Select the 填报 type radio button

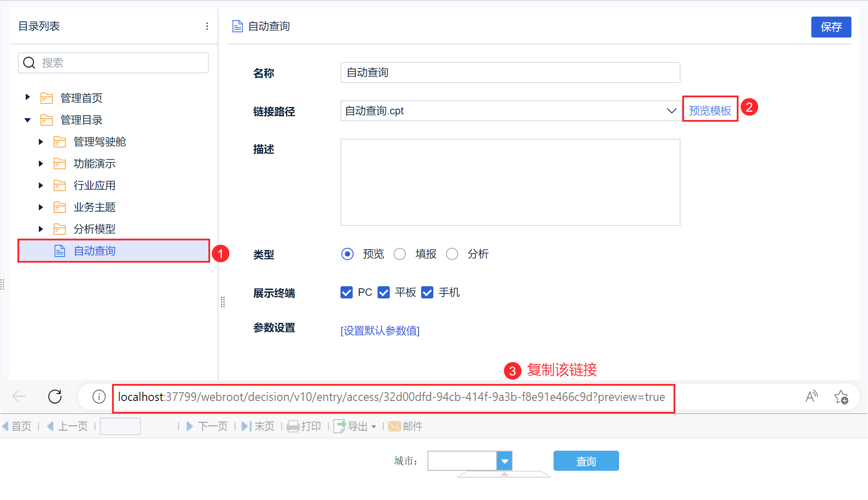click(x=400, y=254)
